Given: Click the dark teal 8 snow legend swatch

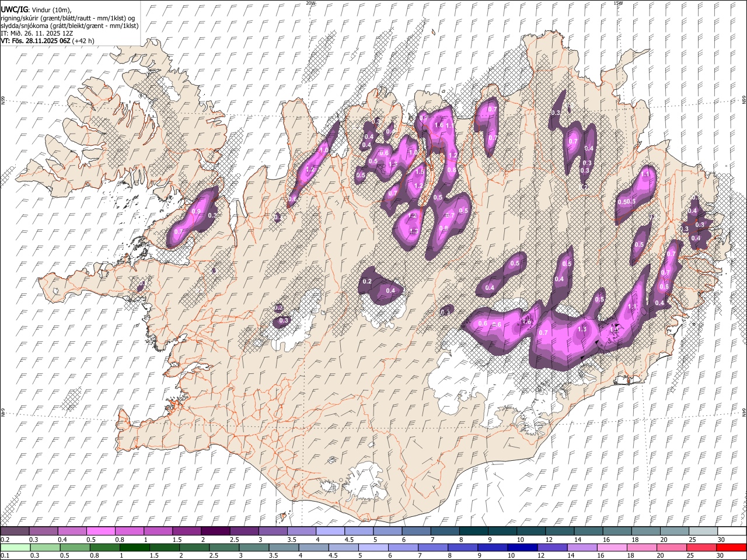Looking at the screenshot, I should click(473, 531).
